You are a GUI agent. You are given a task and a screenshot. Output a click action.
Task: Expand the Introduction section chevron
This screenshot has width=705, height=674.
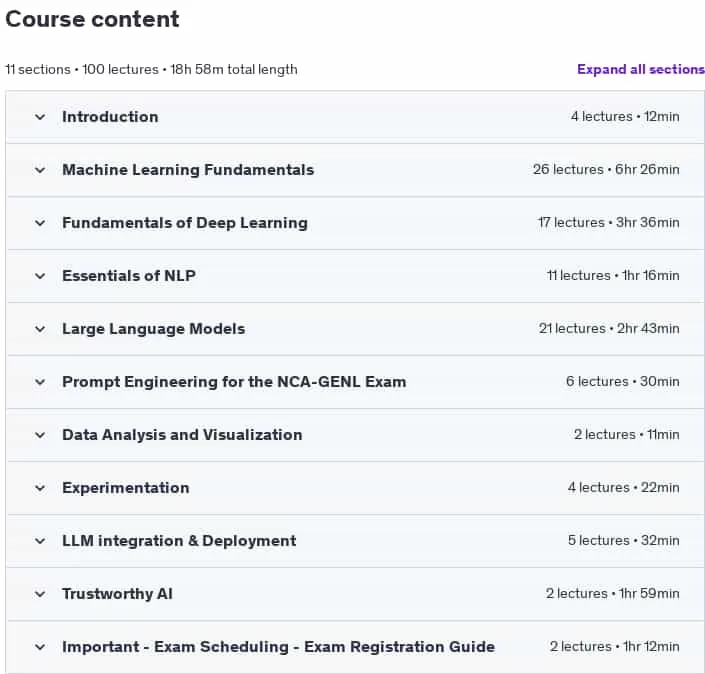tap(40, 117)
